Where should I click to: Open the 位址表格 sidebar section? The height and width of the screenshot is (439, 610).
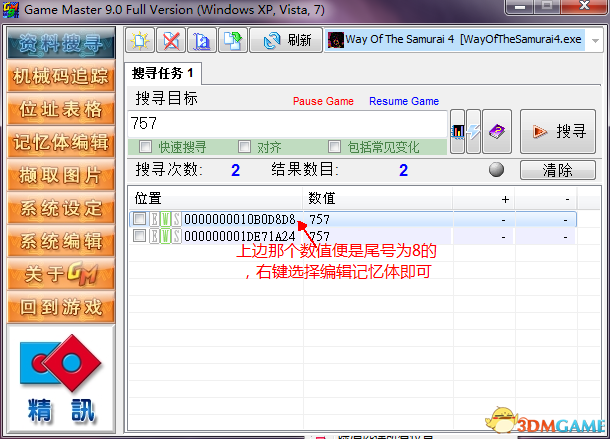point(61,109)
